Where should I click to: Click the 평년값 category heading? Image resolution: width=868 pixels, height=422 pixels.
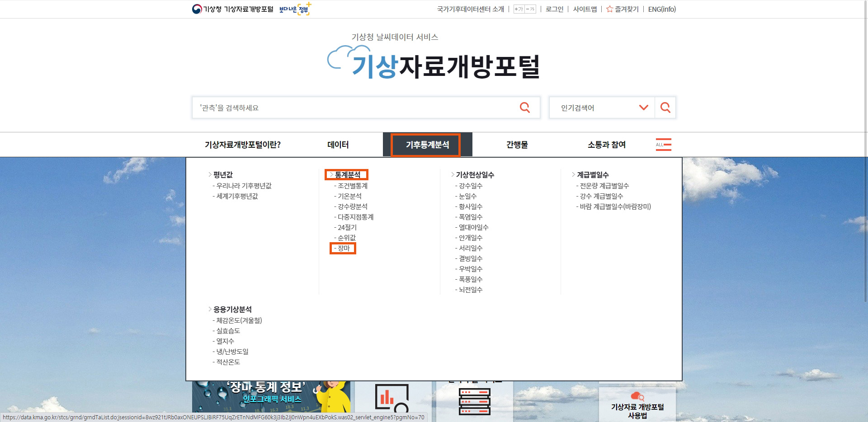tap(222, 175)
